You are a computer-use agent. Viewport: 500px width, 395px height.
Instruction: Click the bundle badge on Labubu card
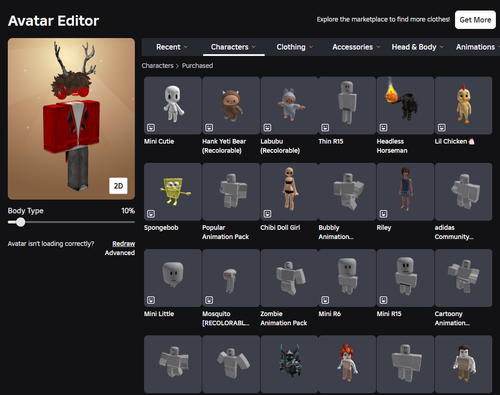click(x=267, y=127)
